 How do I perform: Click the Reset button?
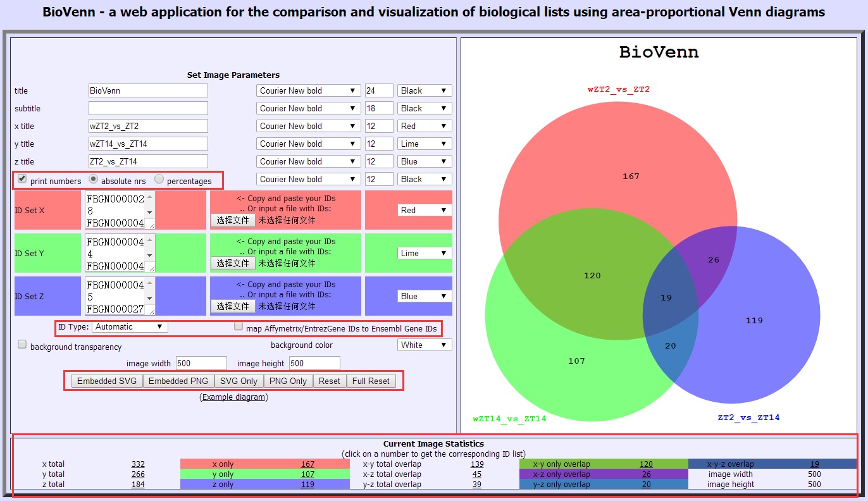click(x=330, y=381)
